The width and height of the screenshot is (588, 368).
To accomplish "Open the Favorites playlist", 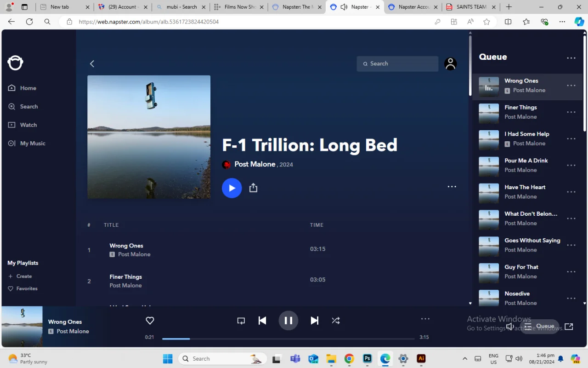I will 23,289.
